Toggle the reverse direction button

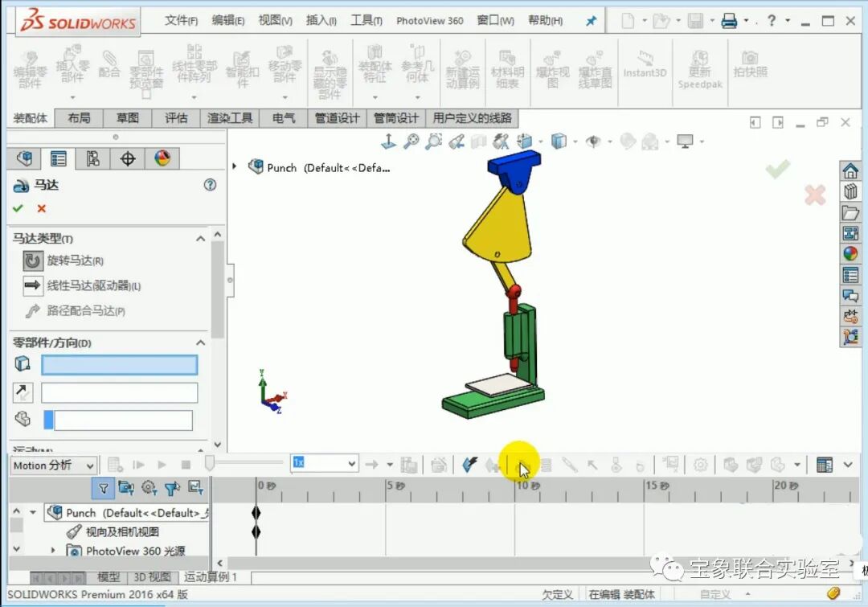click(23, 392)
